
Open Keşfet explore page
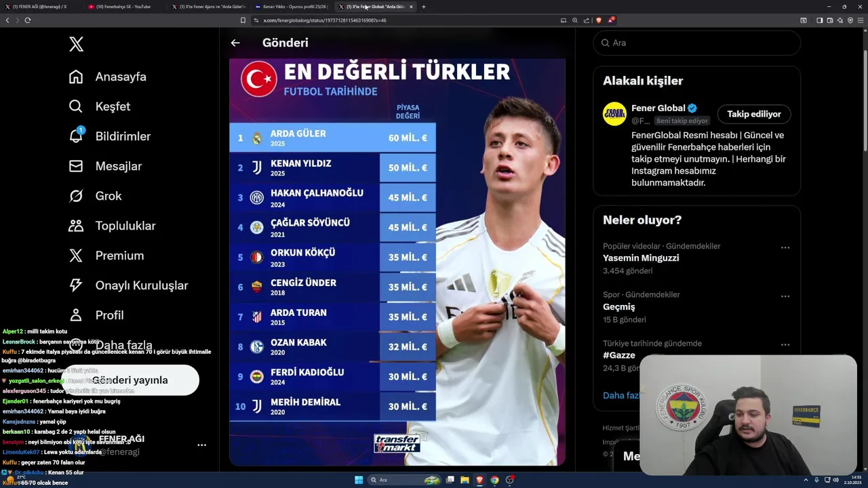(100, 106)
